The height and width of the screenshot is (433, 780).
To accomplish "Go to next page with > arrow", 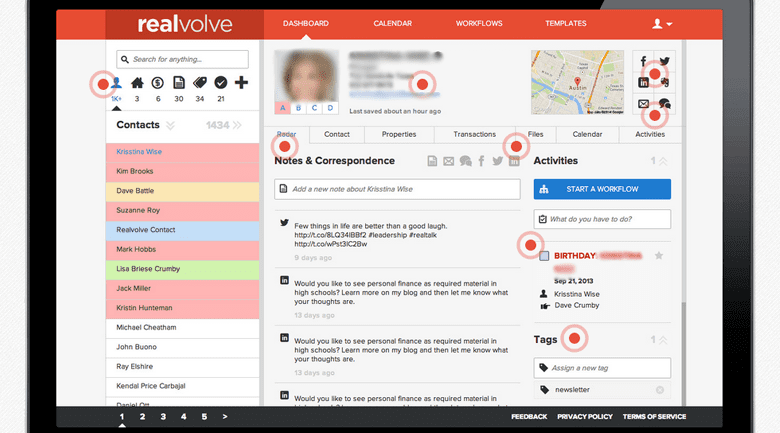I will (225, 417).
